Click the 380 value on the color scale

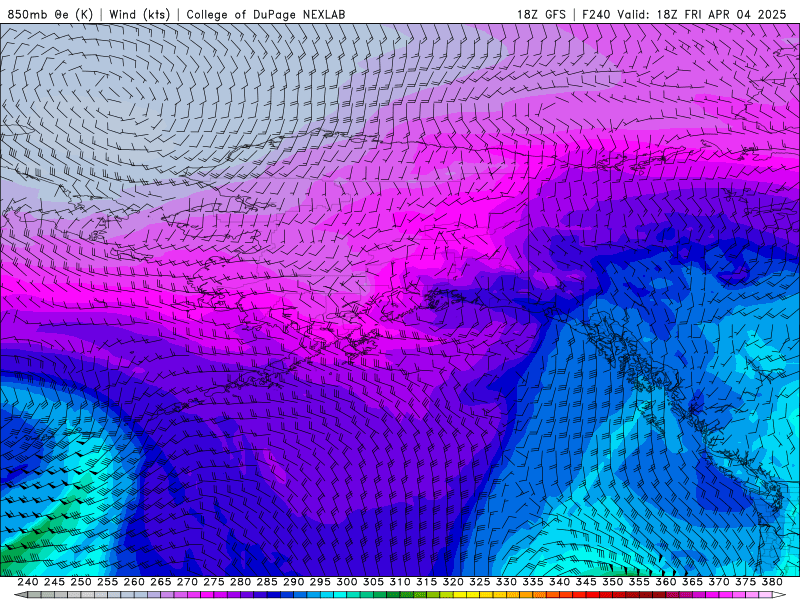point(772,582)
